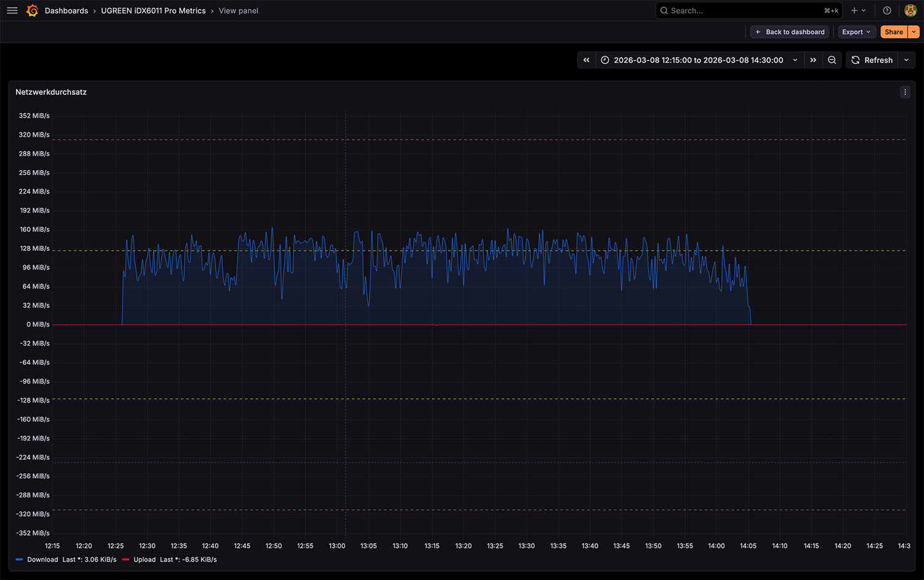Open the help question mark icon

(886, 10)
